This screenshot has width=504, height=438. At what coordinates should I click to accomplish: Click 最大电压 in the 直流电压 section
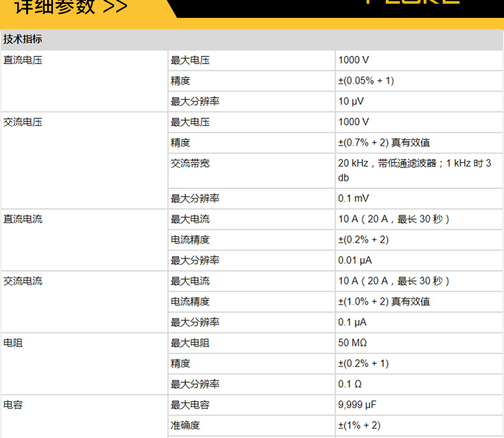pyautogui.click(x=190, y=60)
